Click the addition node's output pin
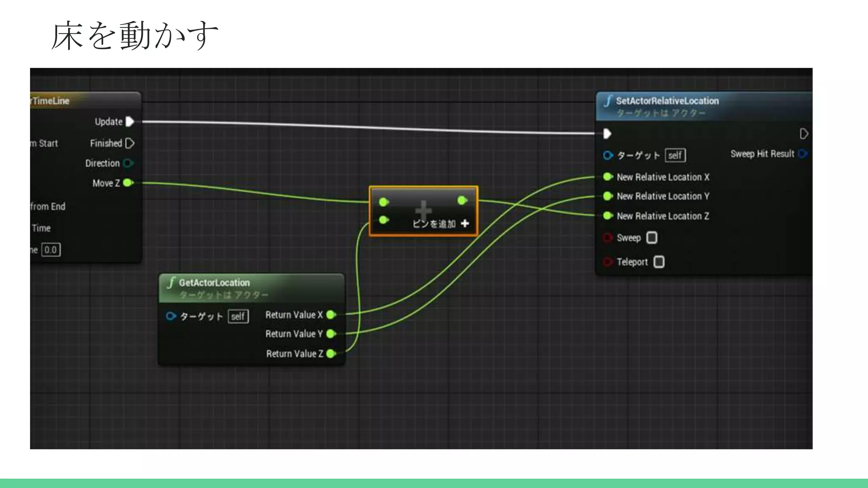 pos(462,201)
